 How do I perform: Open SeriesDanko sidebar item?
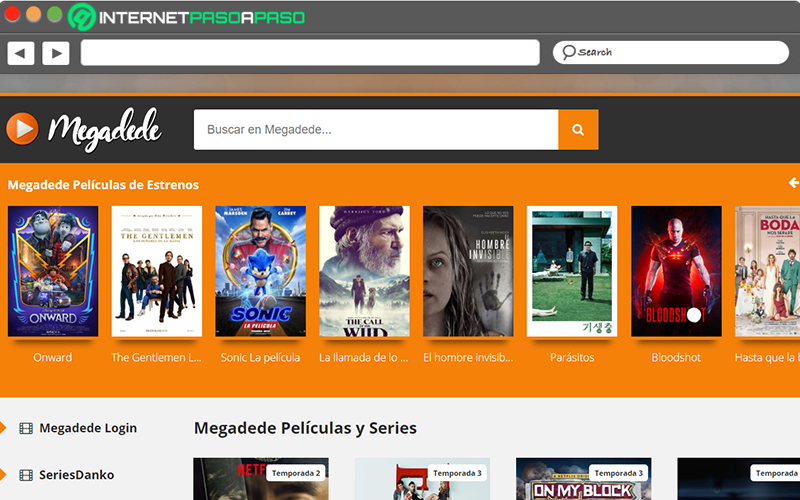point(77,475)
